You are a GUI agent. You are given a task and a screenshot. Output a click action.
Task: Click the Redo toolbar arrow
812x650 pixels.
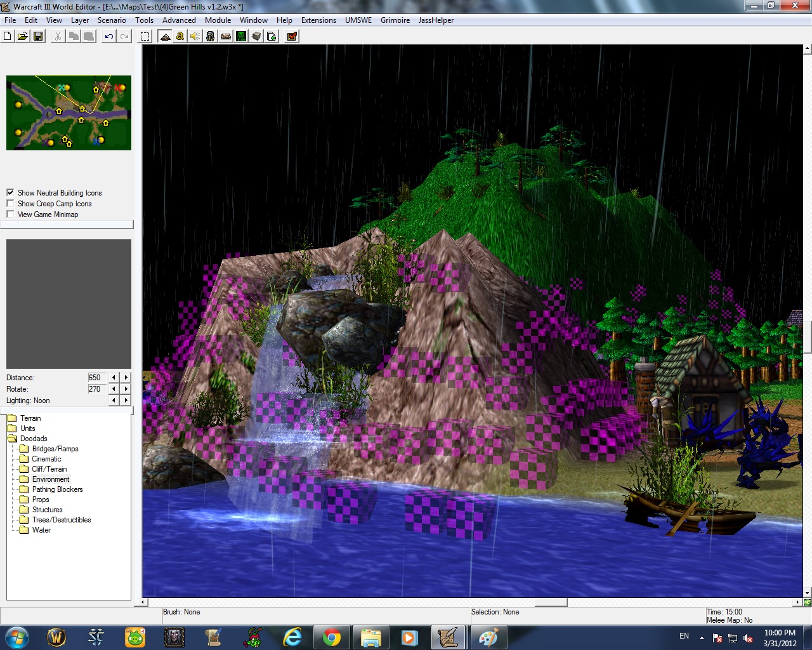[124, 36]
